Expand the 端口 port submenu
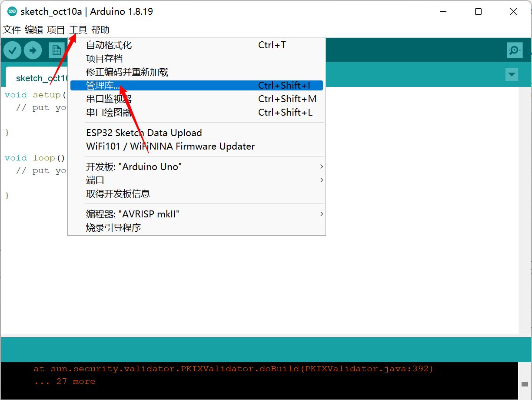 pos(196,180)
